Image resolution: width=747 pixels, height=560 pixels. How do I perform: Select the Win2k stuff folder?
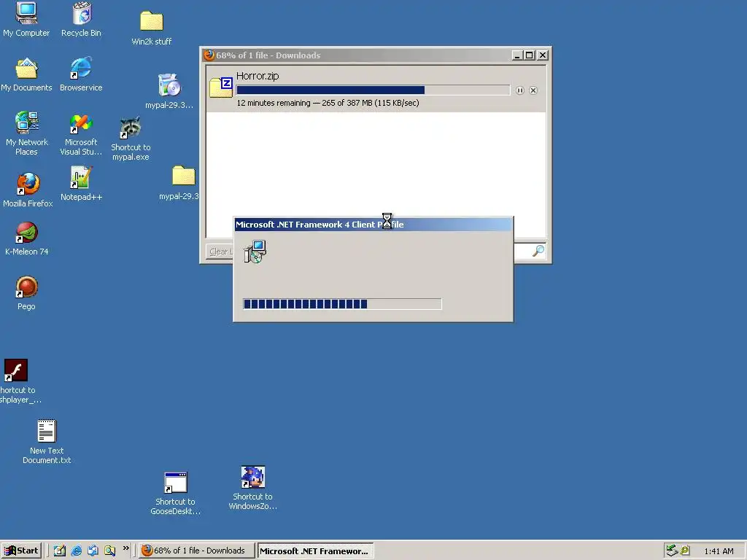[x=152, y=28]
